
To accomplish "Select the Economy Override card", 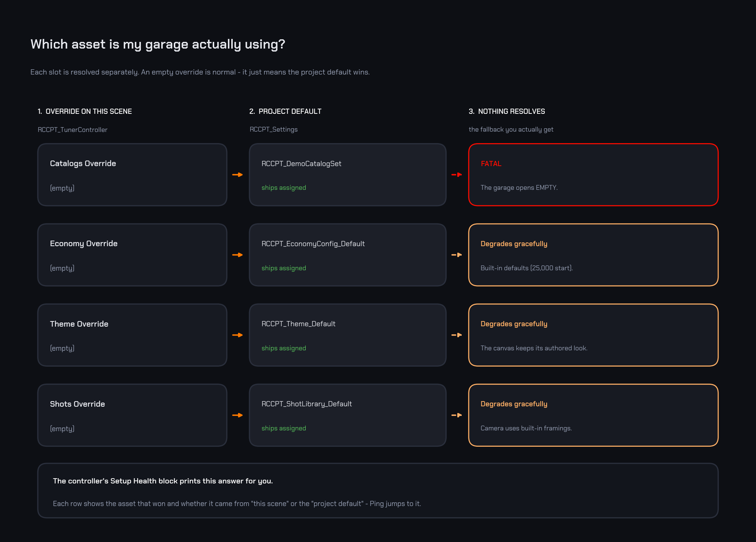I will pos(132,255).
